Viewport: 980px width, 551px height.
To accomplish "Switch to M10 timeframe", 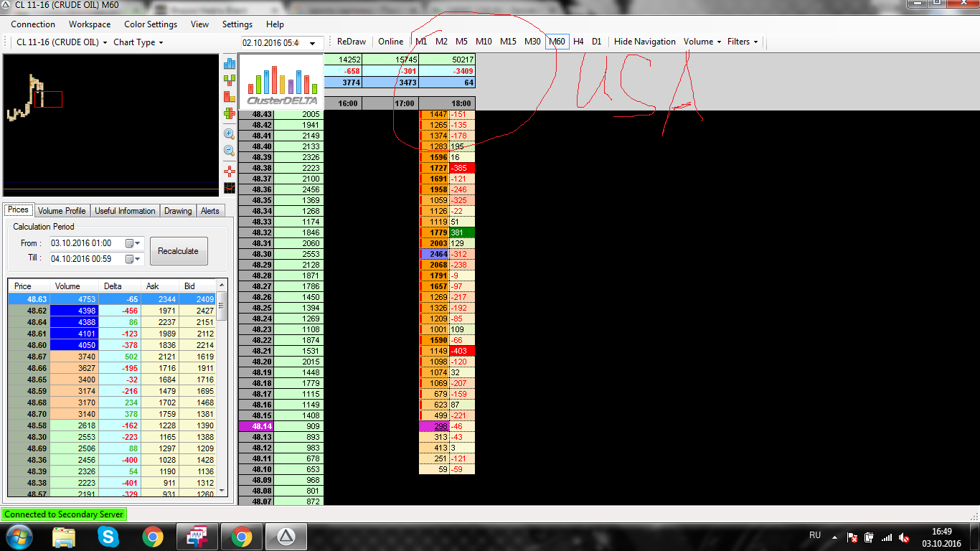I will point(484,42).
